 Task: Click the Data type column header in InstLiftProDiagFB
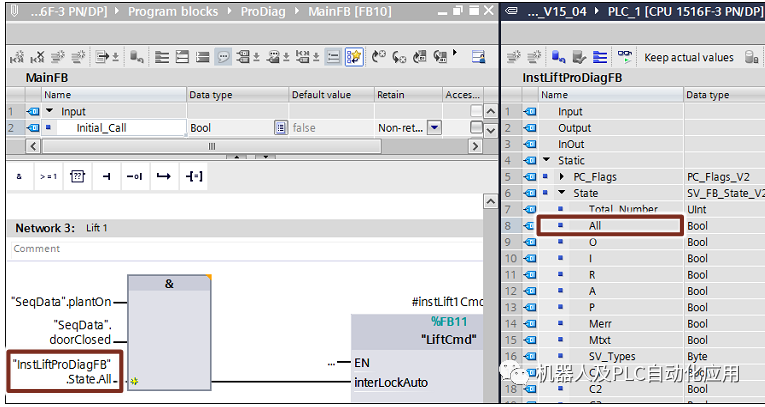pos(725,95)
